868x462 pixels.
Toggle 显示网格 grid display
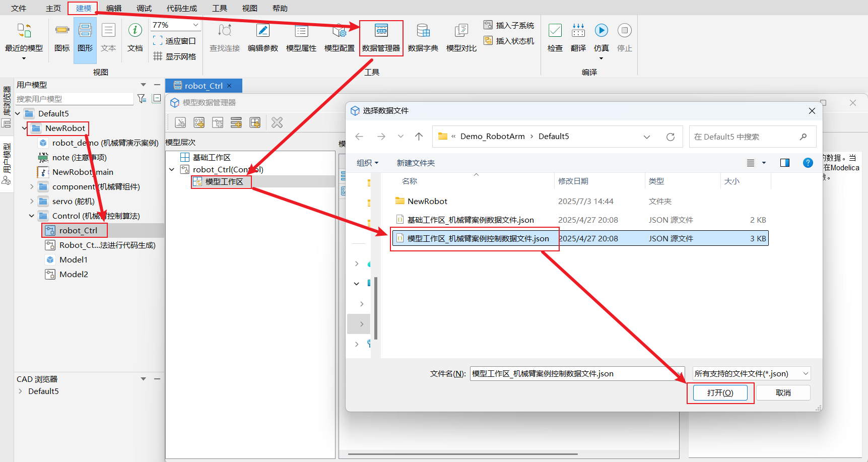[x=175, y=56]
